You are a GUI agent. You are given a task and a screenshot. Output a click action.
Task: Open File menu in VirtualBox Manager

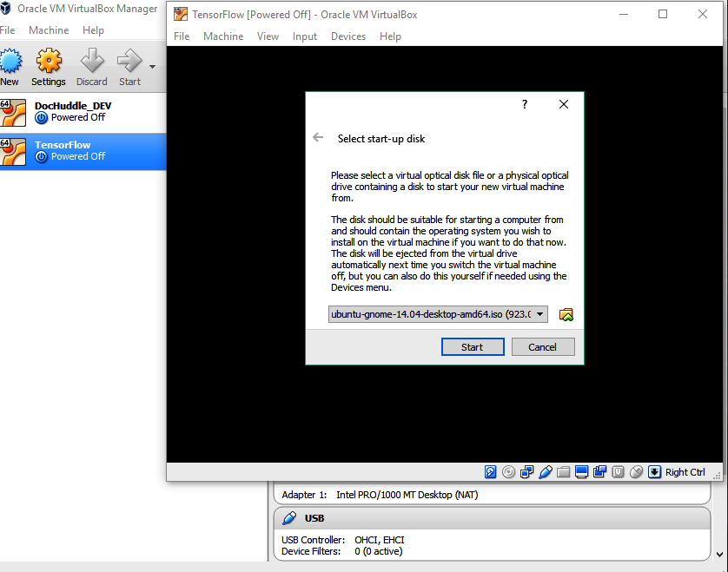point(8,30)
